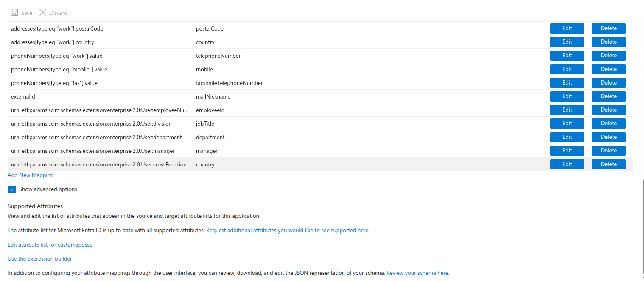644x282 pixels.
Task: Edit the telephoneNumber mapping
Action: pos(567,56)
